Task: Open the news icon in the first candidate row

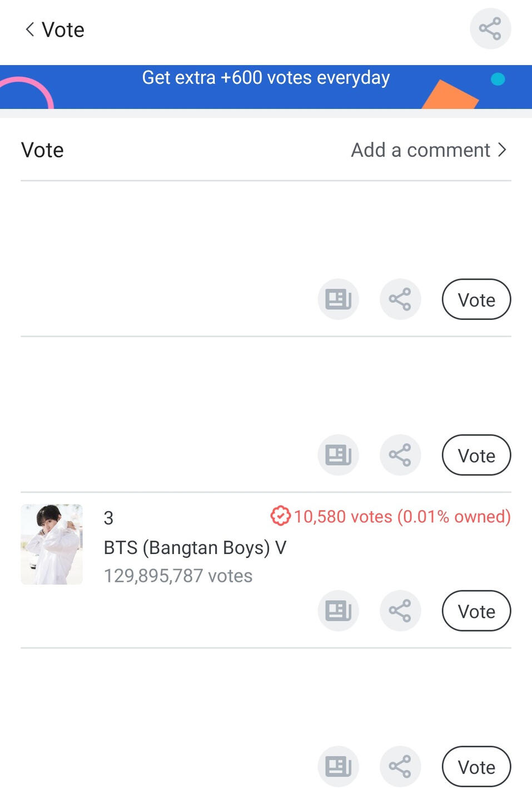Action: pos(338,299)
